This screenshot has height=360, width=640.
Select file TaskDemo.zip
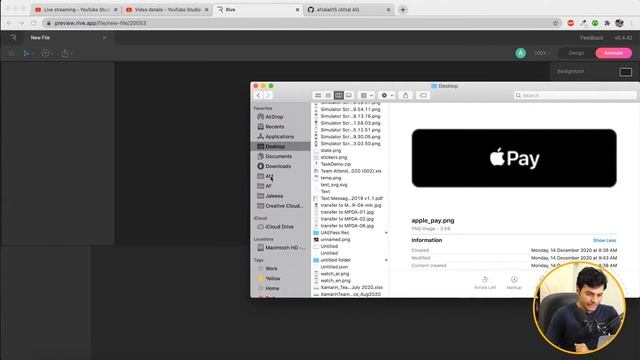point(336,164)
